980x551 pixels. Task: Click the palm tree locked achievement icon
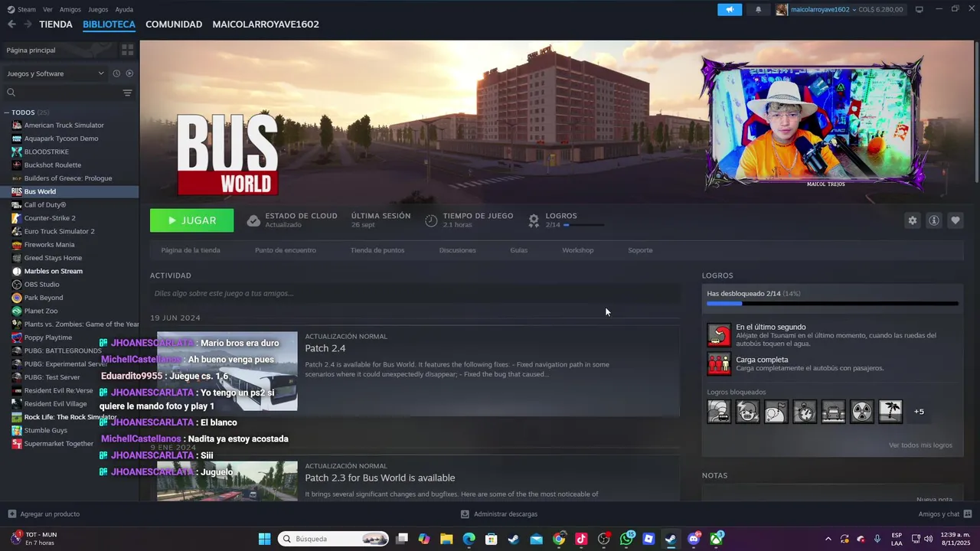click(890, 412)
